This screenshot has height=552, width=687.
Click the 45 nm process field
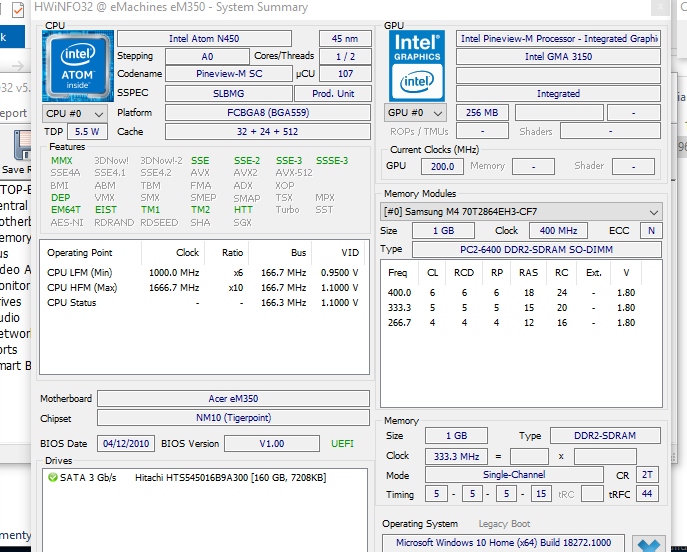coord(345,39)
